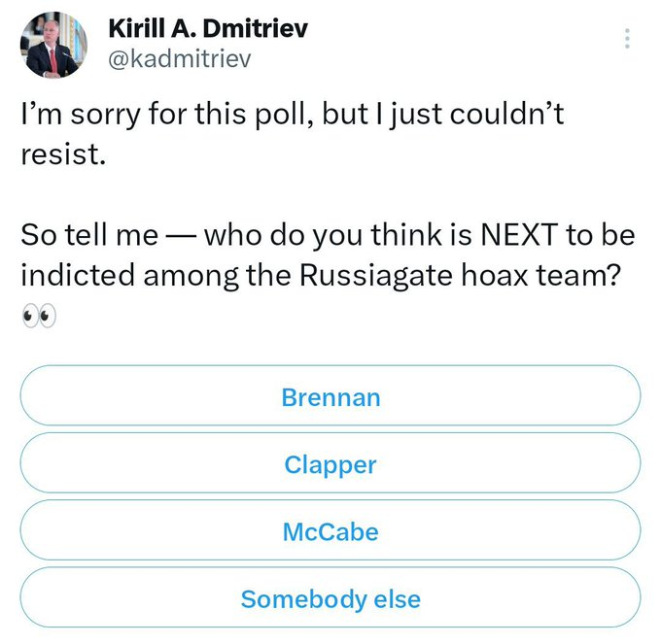
Task: Select the Clapper poll option
Action: coord(330,464)
